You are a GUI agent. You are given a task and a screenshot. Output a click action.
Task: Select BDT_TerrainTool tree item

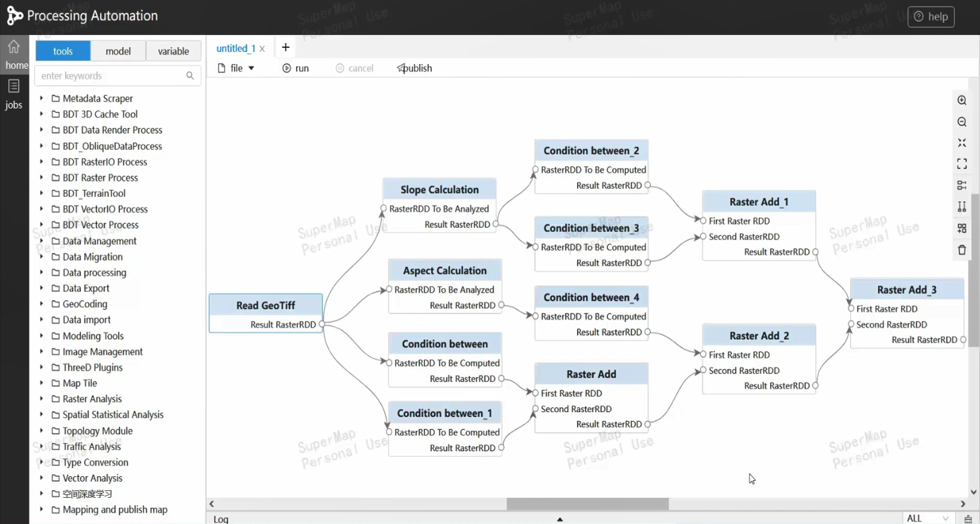pyautogui.click(x=94, y=194)
